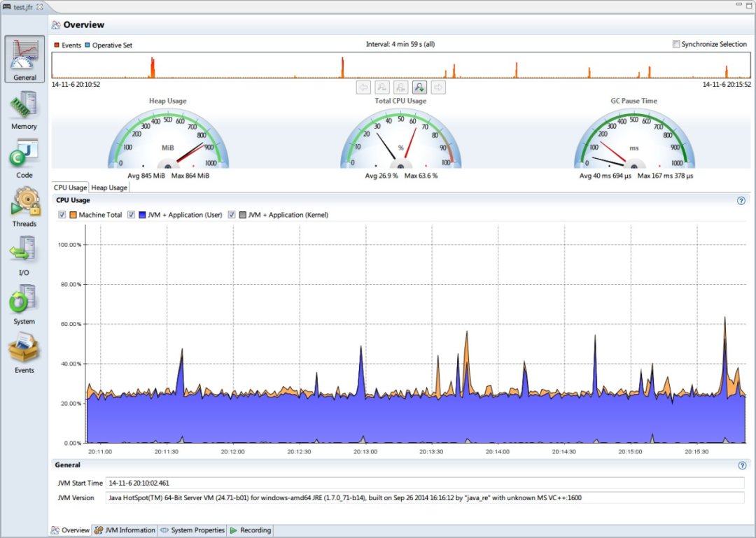
Task: Select the System Properties bottom tab
Action: (193, 530)
